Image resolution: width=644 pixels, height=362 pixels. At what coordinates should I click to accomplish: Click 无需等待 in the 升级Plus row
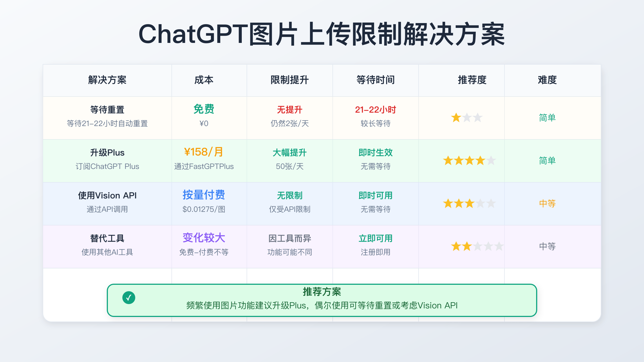point(376,166)
